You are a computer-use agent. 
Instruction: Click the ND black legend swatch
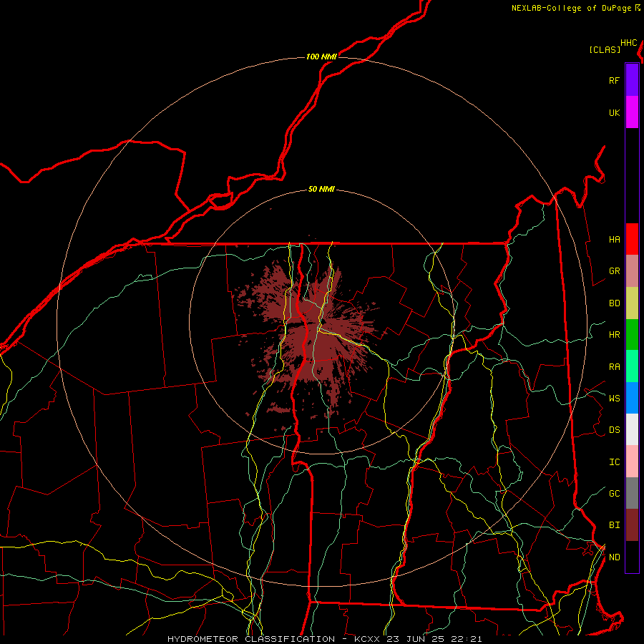pos(632,557)
